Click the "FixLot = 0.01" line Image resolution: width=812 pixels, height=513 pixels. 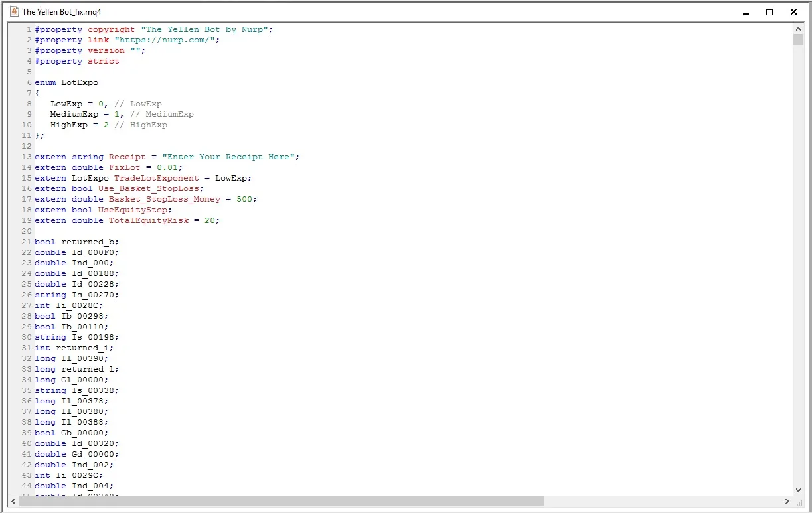coord(109,167)
